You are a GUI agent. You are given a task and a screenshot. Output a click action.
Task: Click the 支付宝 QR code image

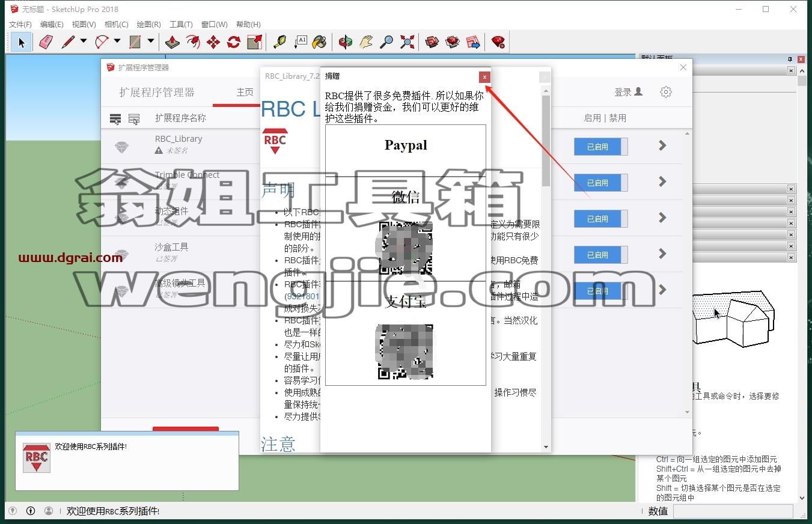405,352
